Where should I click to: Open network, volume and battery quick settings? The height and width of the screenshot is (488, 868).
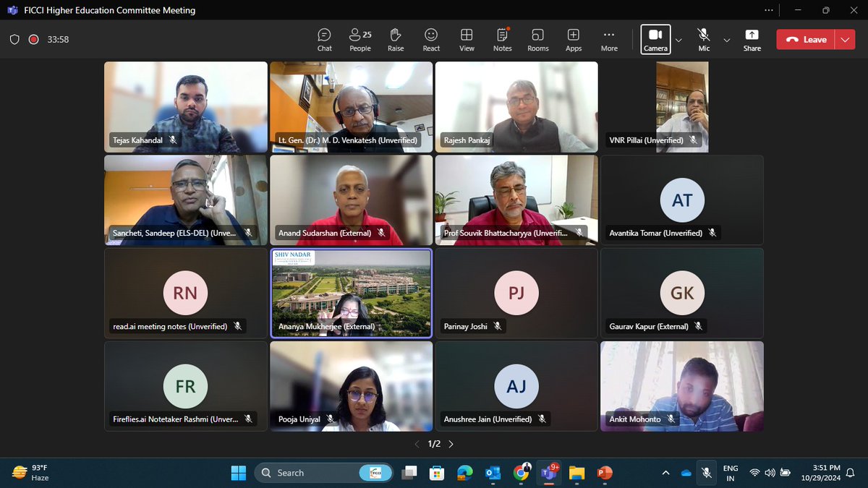(769, 473)
